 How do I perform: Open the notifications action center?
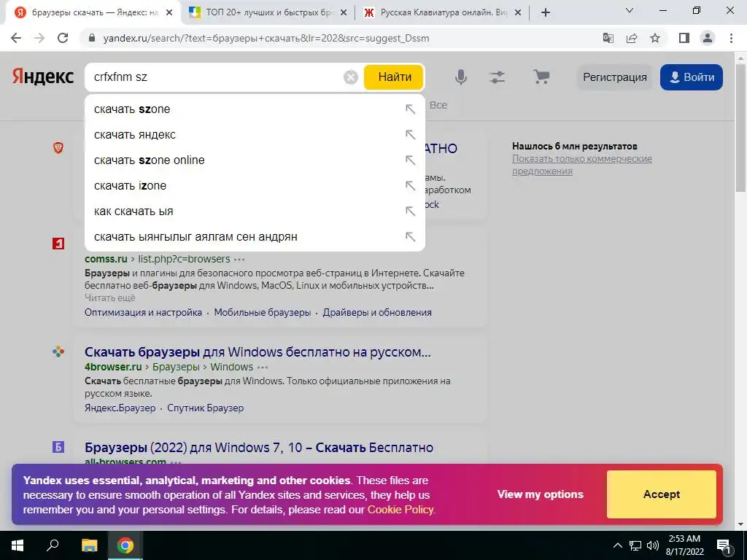[x=724, y=545]
